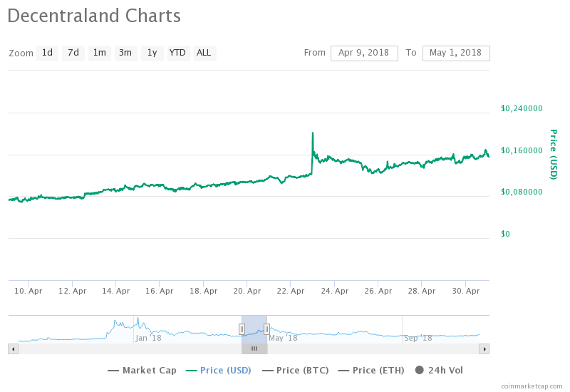
Task: Click the navigator scrollbar thumb
Action: (254, 349)
